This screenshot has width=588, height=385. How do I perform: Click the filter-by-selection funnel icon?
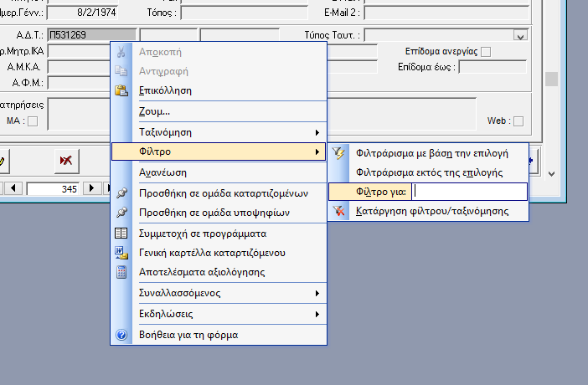click(x=338, y=153)
